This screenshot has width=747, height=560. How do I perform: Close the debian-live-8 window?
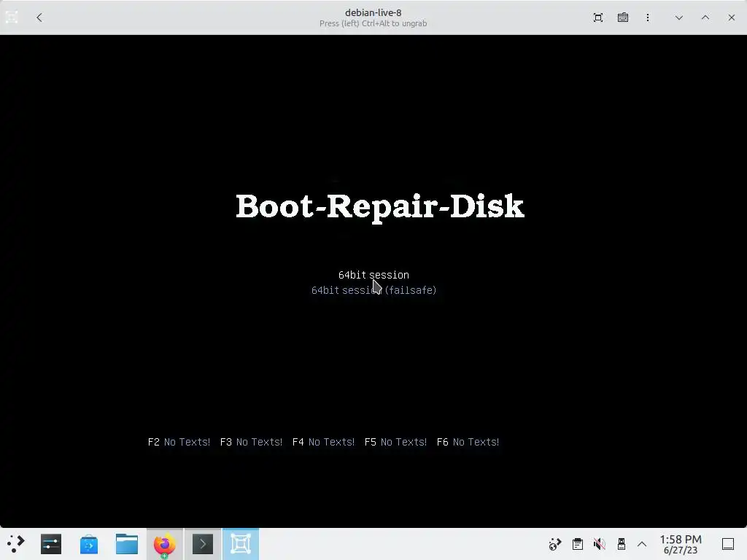pyautogui.click(x=731, y=17)
